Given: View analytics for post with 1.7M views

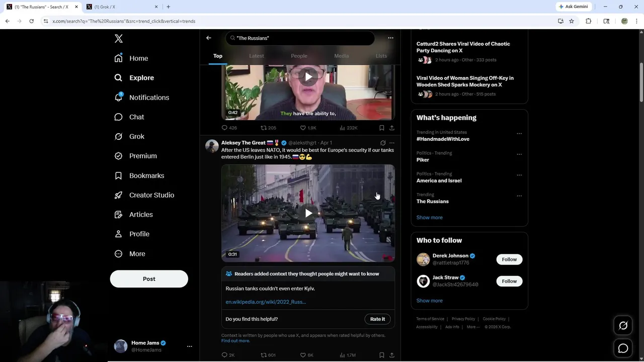Looking at the screenshot, I should coord(348,355).
